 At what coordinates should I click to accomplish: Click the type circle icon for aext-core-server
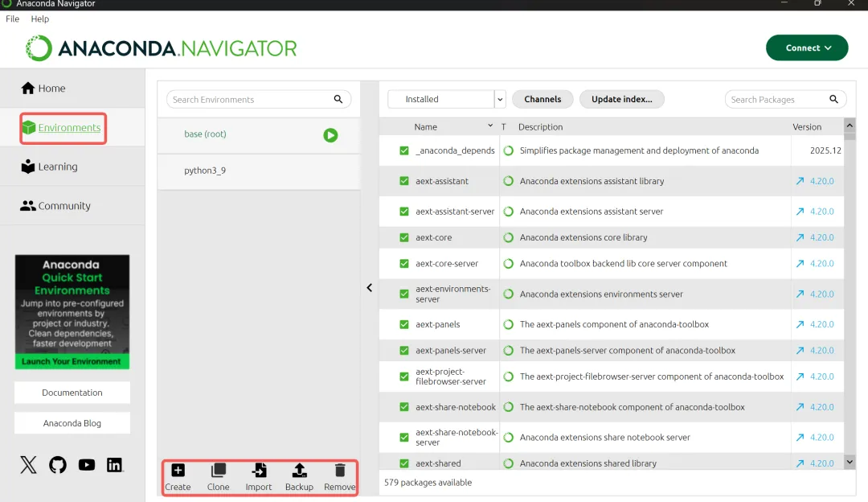click(508, 264)
